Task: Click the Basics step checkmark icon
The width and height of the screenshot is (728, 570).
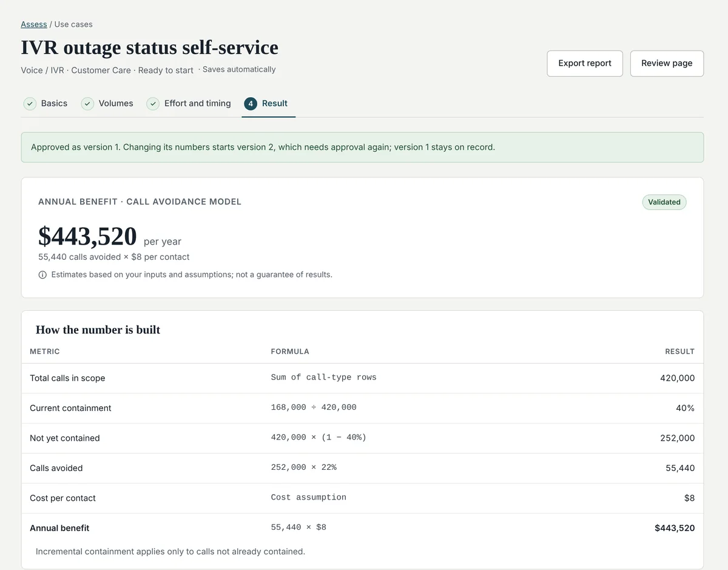Action: coord(30,104)
